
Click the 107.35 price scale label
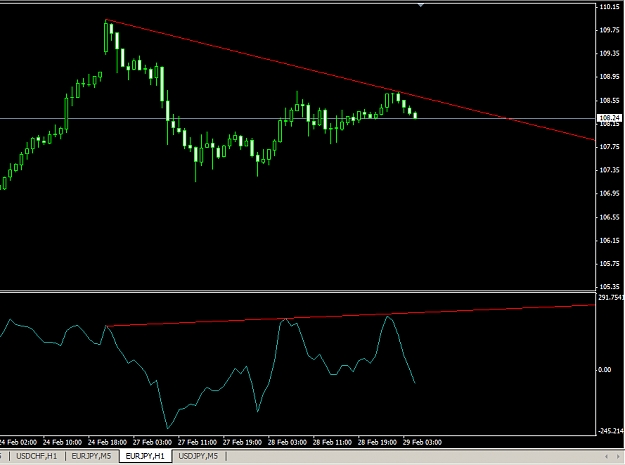point(609,170)
